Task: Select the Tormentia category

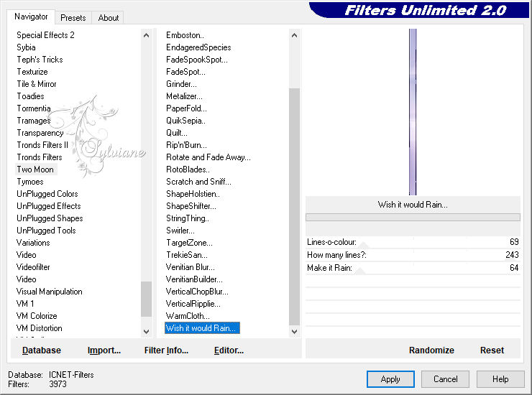Action: click(34, 108)
